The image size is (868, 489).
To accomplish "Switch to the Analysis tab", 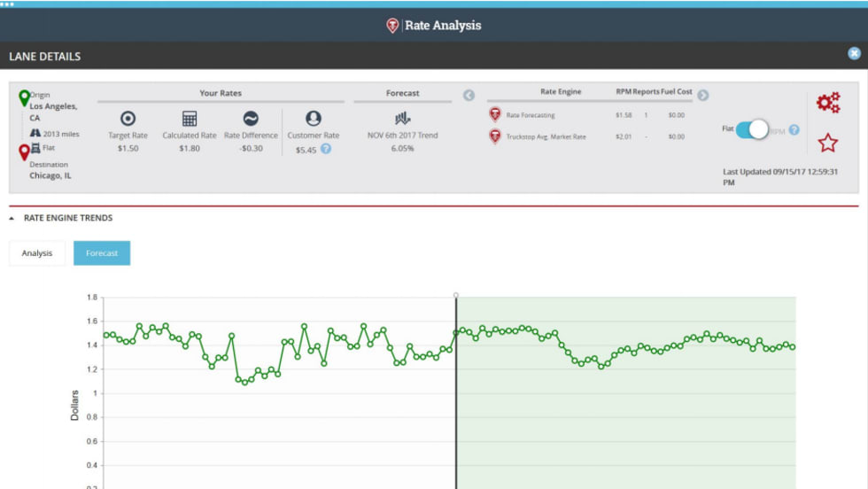I will [37, 253].
